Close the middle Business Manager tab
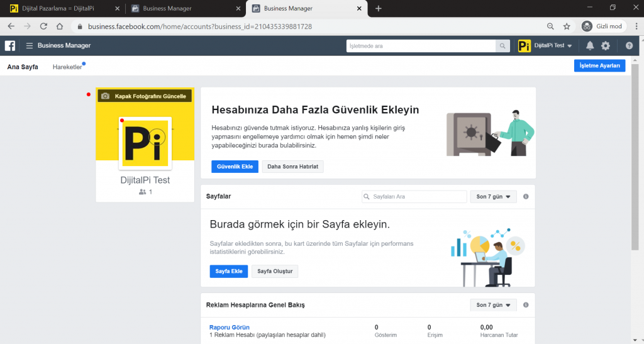 point(238,9)
